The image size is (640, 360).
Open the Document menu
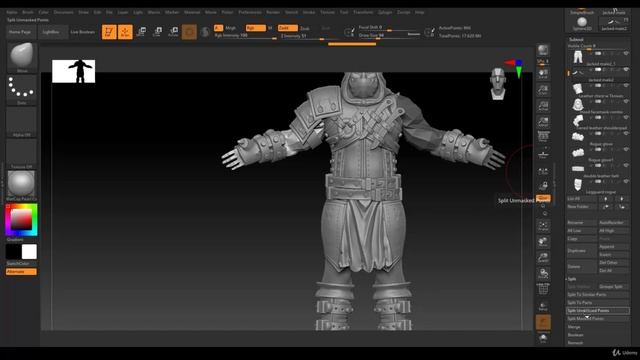(64, 12)
